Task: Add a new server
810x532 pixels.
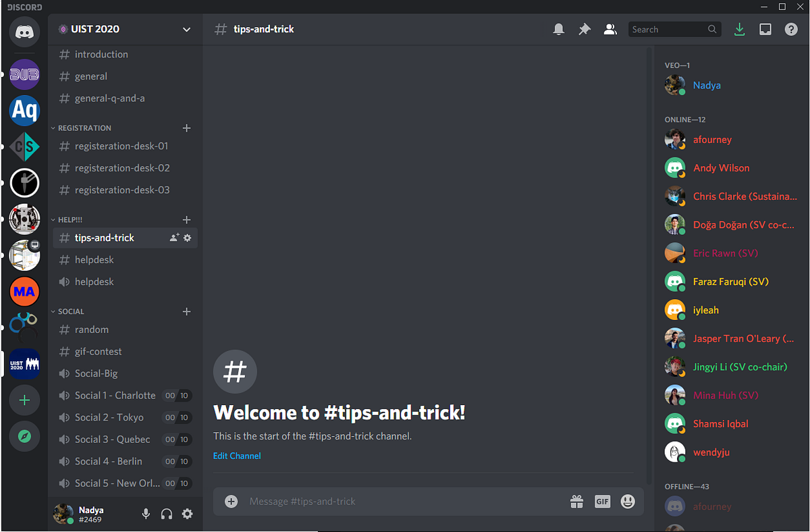Action: 24,400
